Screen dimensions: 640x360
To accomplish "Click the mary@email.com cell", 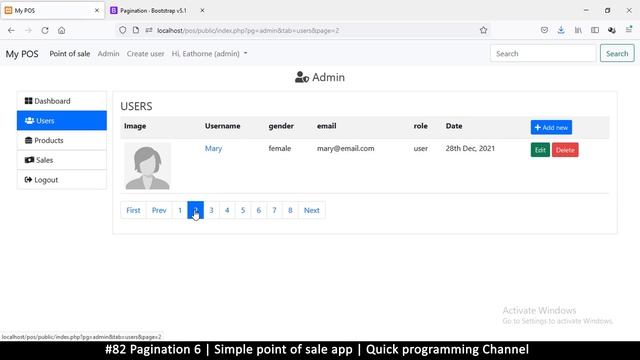I will coord(346,149).
